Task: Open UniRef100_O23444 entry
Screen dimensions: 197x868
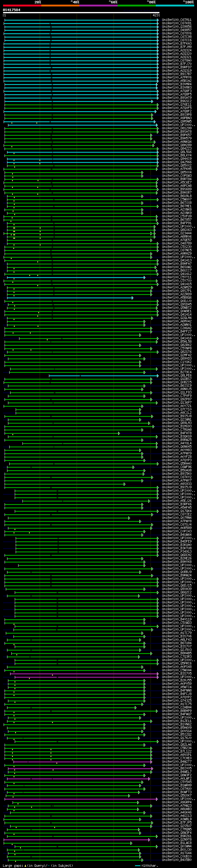Action: click(176, 233)
